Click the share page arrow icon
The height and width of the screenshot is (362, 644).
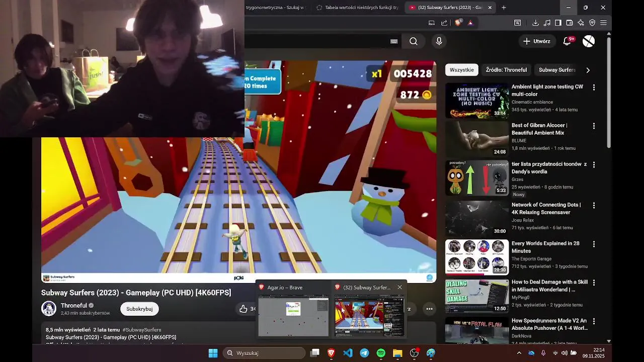[x=444, y=23]
